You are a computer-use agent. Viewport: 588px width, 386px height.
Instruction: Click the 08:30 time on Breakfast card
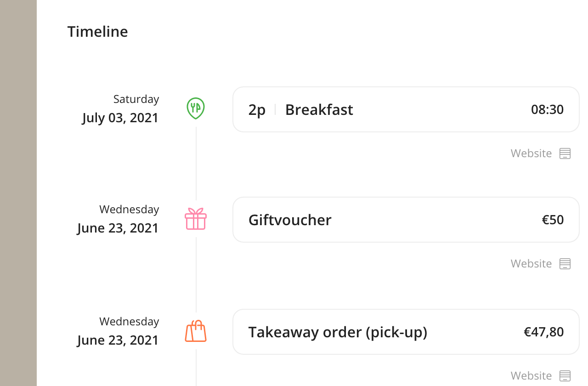(547, 109)
